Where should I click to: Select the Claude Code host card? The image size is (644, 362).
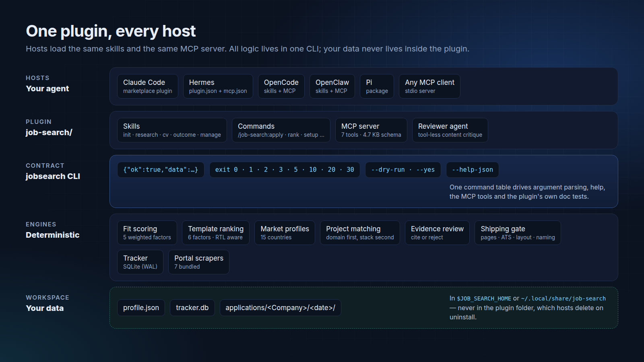click(148, 86)
